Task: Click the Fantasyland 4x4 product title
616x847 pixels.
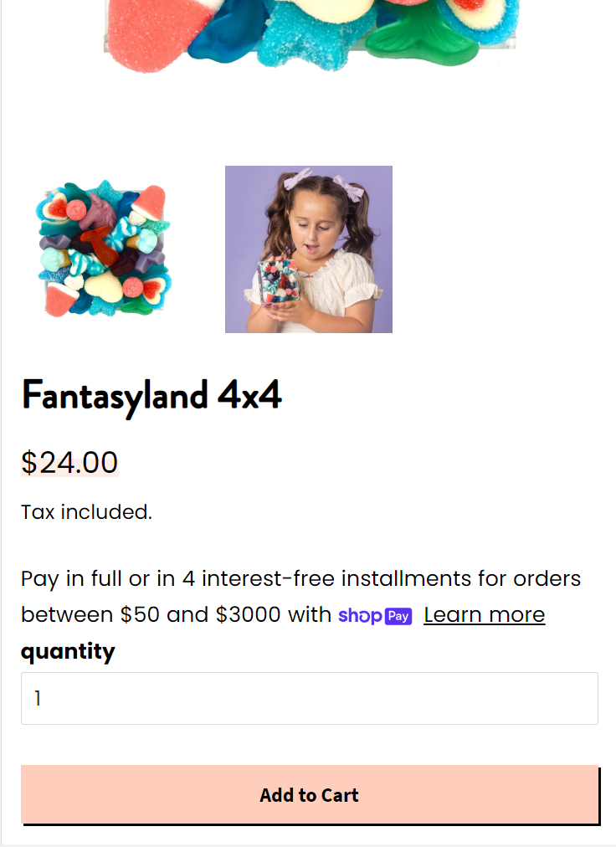Action: click(x=151, y=395)
